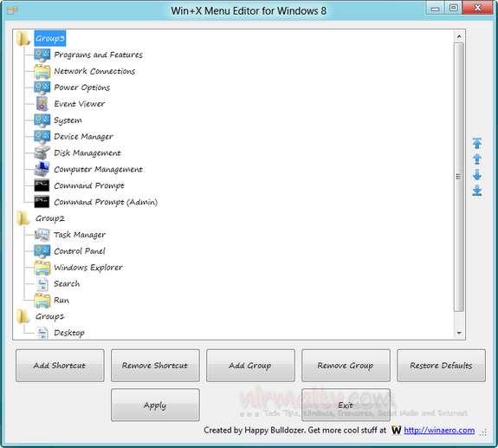The width and height of the screenshot is (498, 448).
Task: Click the Group2 folder icon
Action: click(23, 218)
